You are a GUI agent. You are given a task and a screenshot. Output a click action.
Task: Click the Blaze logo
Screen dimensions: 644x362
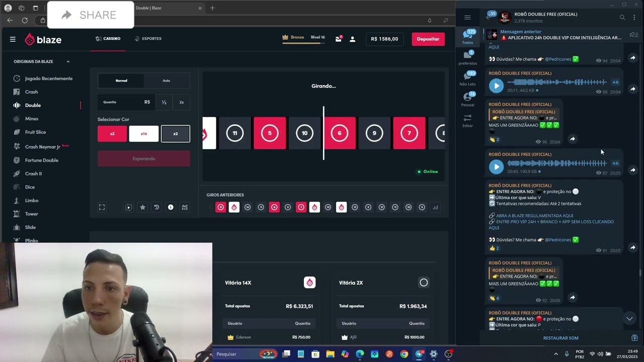point(43,39)
